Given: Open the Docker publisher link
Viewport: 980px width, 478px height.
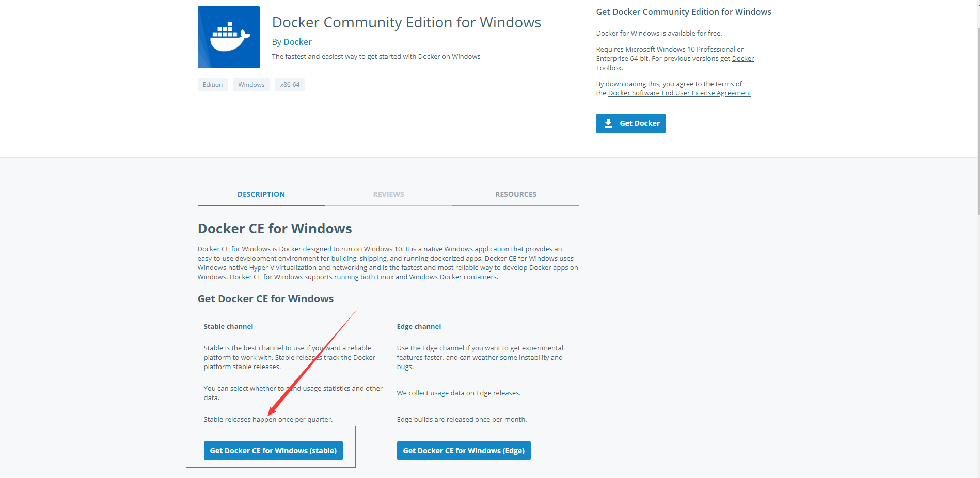Looking at the screenshot, I should [x=297, y=42].
